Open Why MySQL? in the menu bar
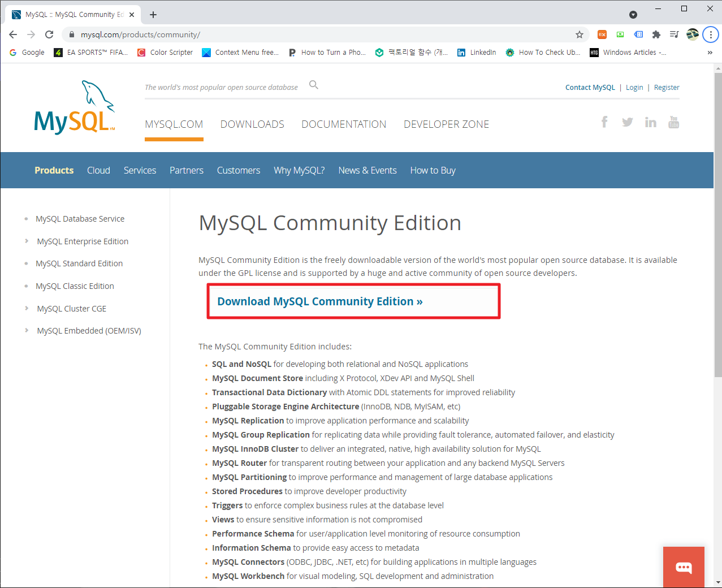 [x=299, y=170]
